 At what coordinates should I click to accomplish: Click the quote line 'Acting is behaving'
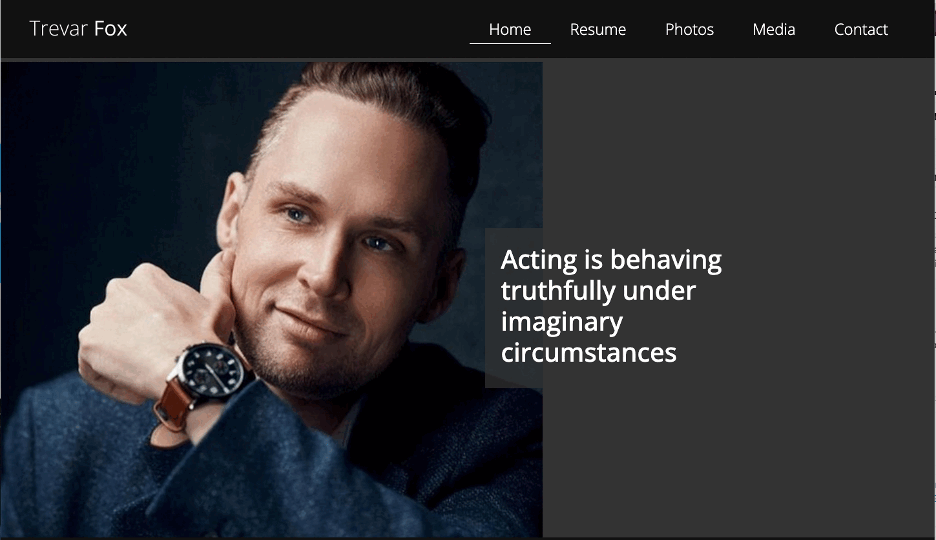tap(611, 260)
